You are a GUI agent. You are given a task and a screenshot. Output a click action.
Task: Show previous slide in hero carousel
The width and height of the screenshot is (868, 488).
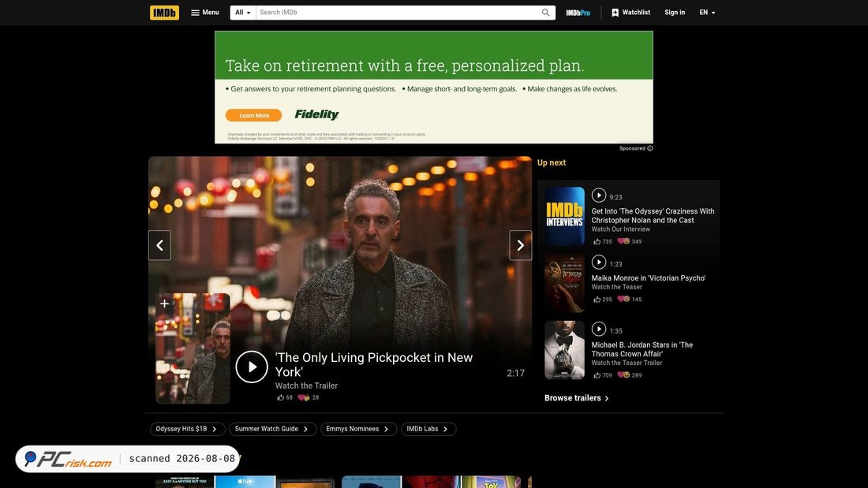[x=159, y=245]
